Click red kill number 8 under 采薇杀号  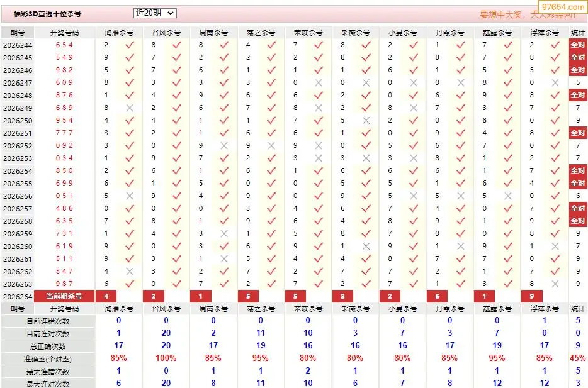(342, 296)
